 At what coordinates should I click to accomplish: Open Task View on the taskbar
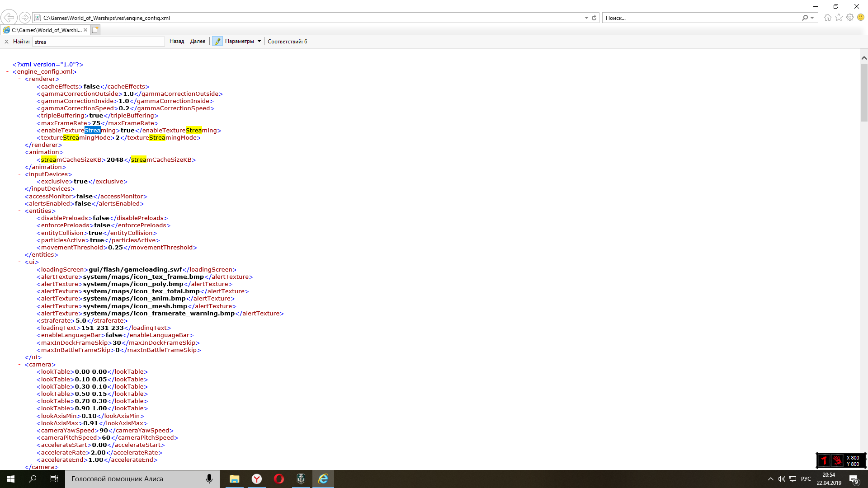point(54,479)
